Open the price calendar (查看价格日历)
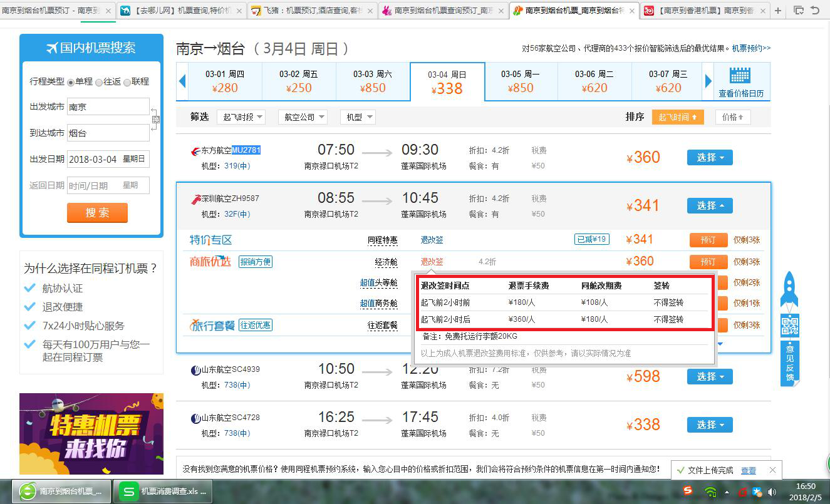Image resolution: width=830 pixels, height=504 pixels. point(740,81)
